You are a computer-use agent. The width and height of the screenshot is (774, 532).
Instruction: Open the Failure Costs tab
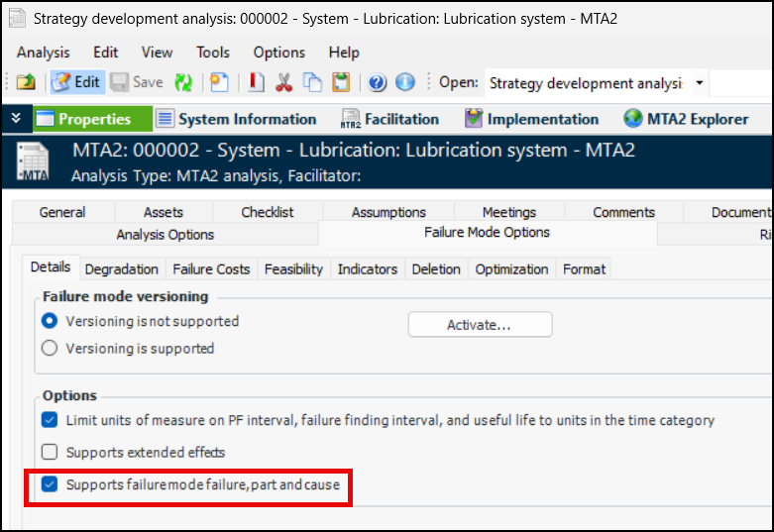213,268
